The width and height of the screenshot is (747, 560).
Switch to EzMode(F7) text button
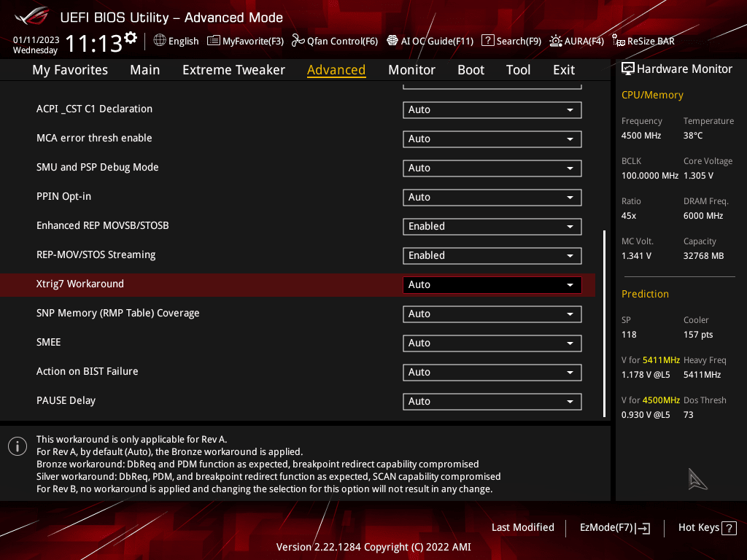coord(606,527)
